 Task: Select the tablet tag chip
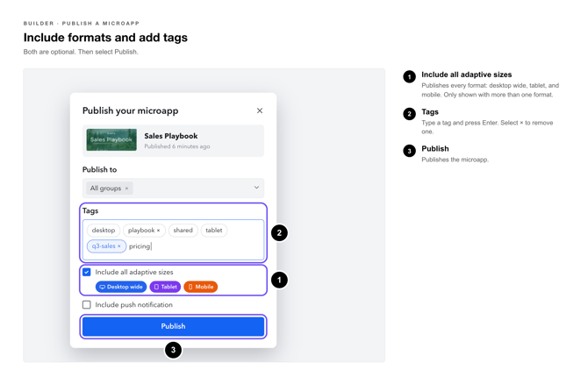(214, 230)
